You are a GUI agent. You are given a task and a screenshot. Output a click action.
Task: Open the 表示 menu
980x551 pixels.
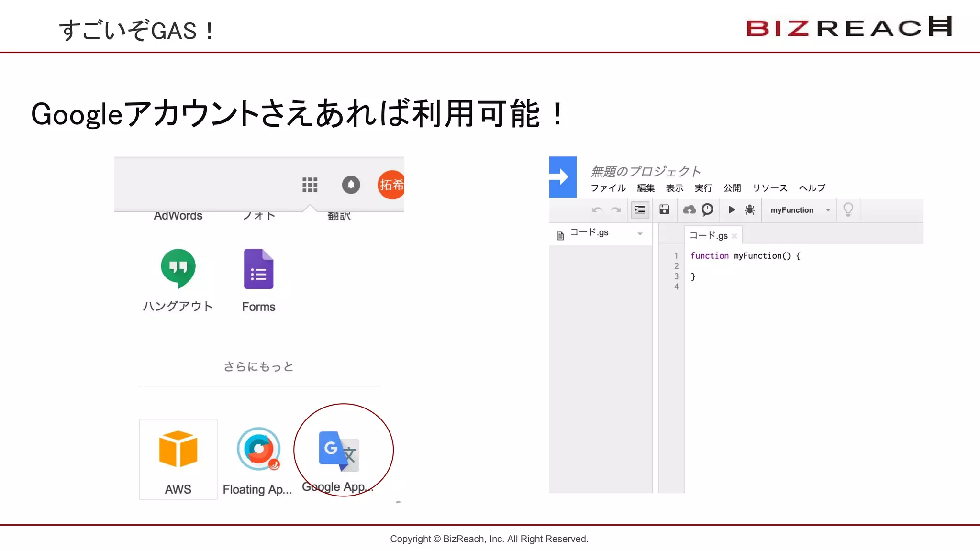point(675,188)
